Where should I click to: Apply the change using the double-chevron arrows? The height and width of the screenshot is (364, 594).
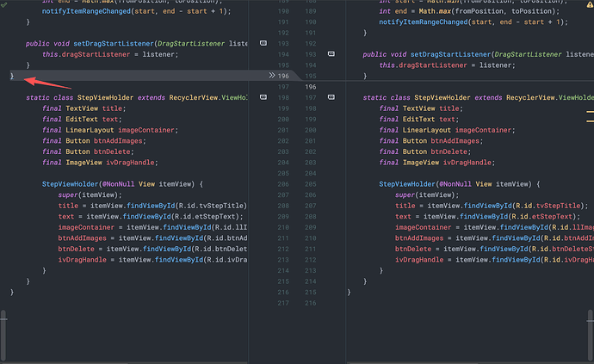point(272,76)
